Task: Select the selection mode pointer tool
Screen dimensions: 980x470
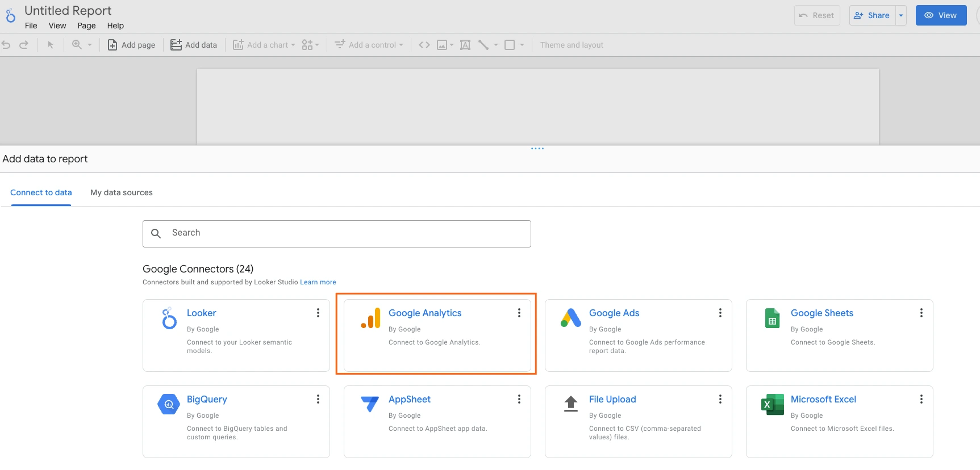Action: pyautogui.click(x=51, y=45)
